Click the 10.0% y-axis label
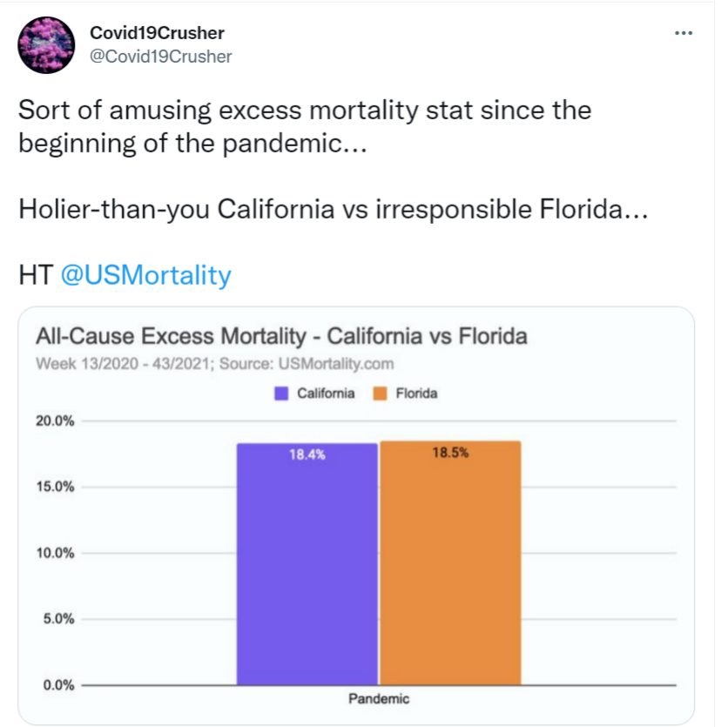 (55, 554)
